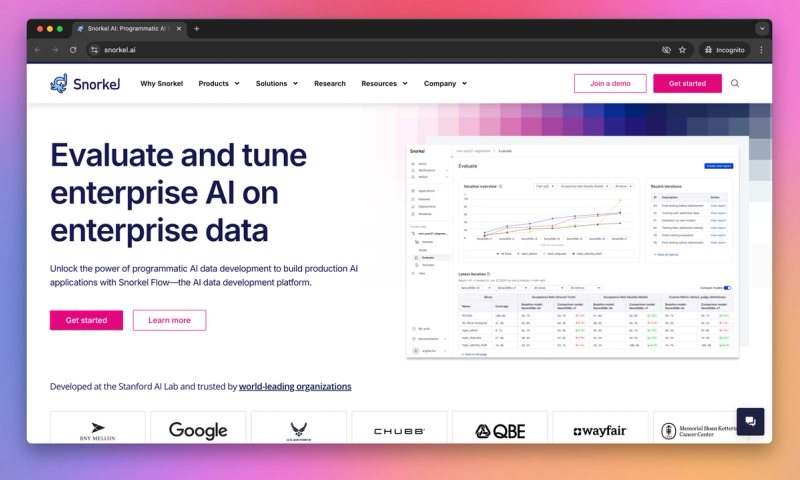Open the site search magnifier icon
The image size is (800, 480).
735,83
